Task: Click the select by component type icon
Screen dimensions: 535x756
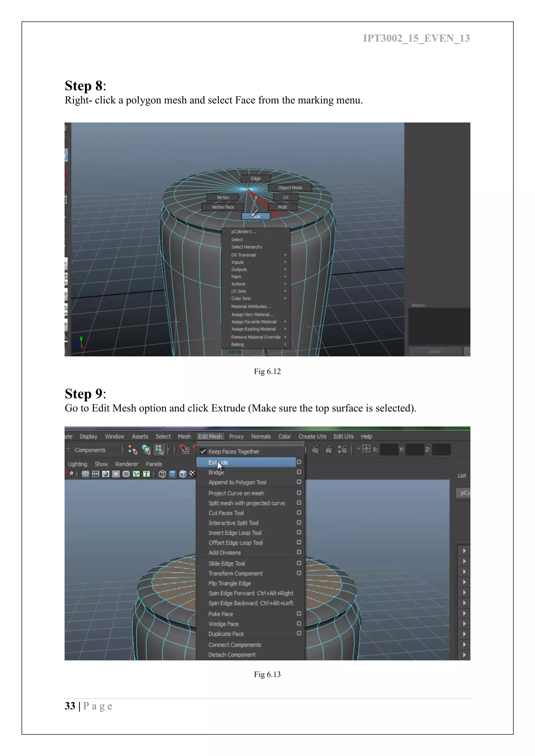Action: [x=159, y=450]
